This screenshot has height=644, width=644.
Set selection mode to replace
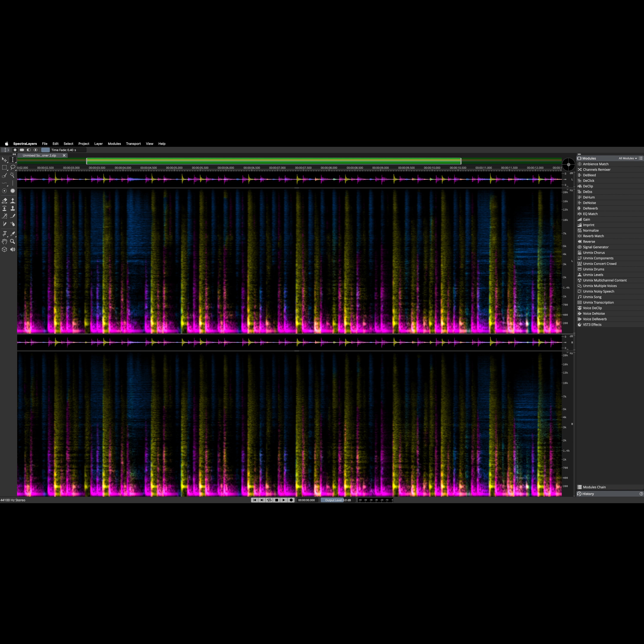[x=15, y=150]
